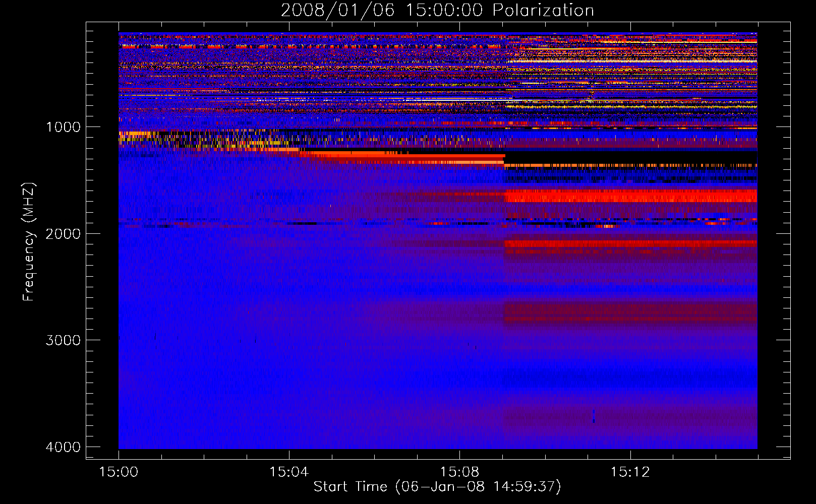Click the 15:00 time tick label
This screenshot has height=504, width=816.
(119, 472)
